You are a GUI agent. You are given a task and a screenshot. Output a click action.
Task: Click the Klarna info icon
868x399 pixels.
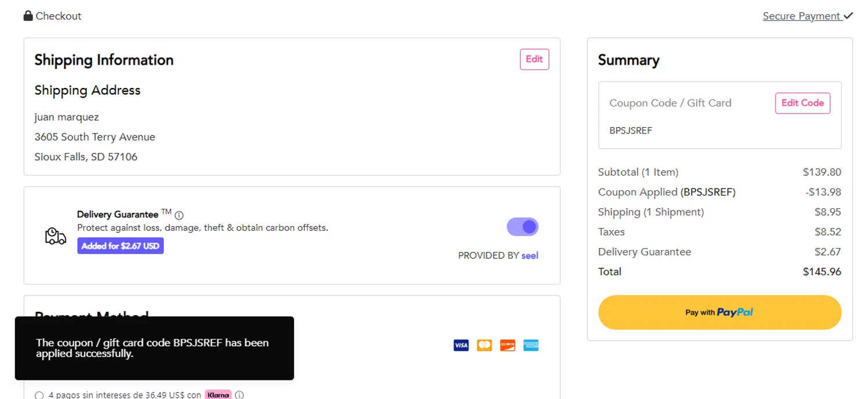tap(239, 395)
